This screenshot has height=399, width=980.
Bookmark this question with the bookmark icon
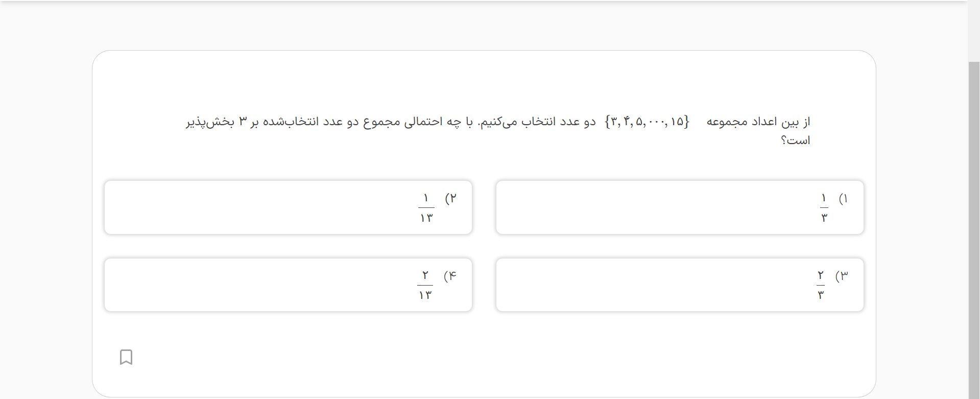(126, 357)
